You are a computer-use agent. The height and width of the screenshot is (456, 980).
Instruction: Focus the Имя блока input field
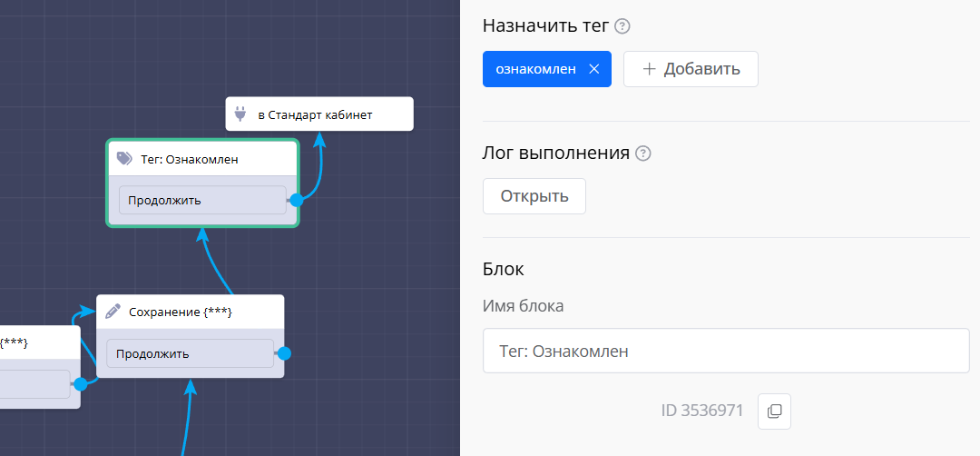[726, 351]
